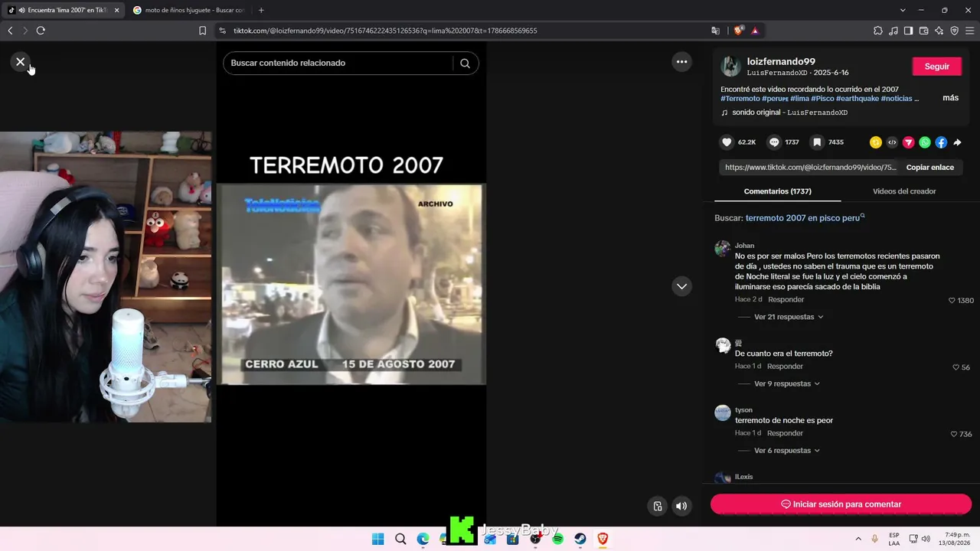The width and height of the screenshot is (980, 551).
Task: Switch to Videos del creador tab
Action: 904,191
